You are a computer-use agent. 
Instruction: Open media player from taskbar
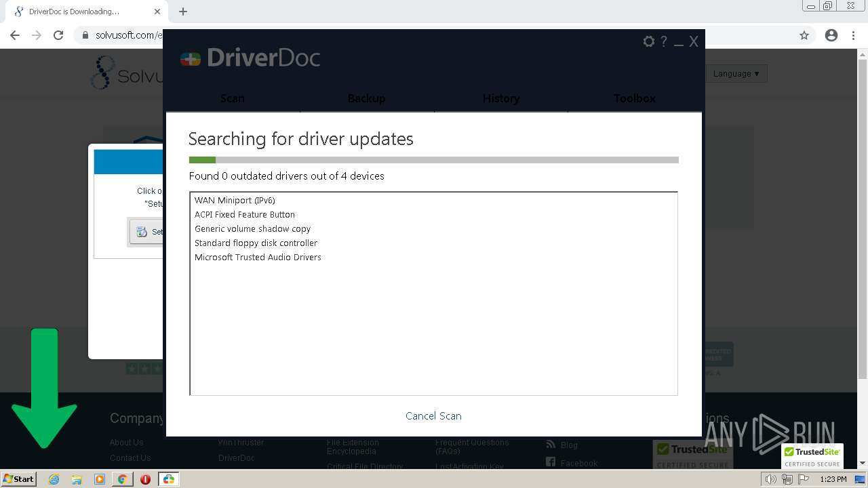click(100, 479)
